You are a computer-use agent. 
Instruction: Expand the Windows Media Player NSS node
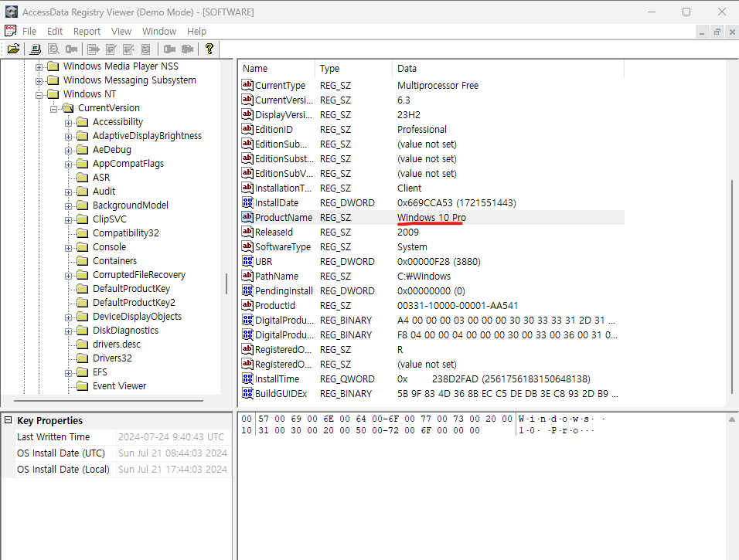[x=39, y=67]
